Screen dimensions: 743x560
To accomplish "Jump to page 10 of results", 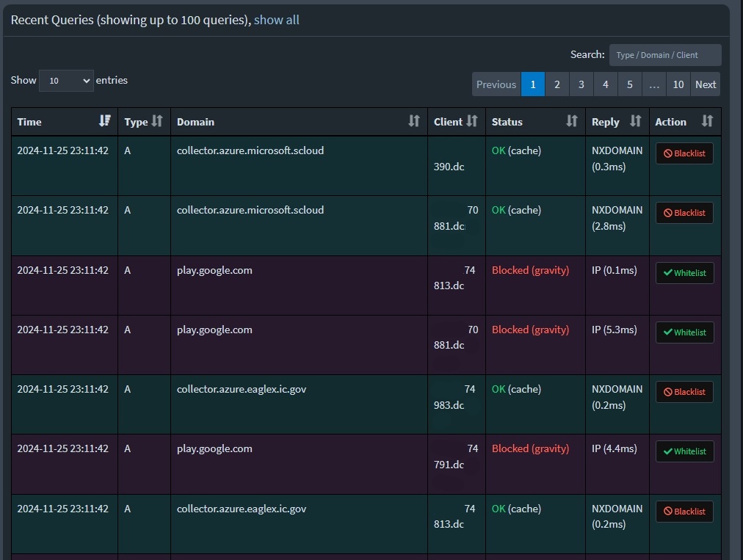I will pos(678,84).
